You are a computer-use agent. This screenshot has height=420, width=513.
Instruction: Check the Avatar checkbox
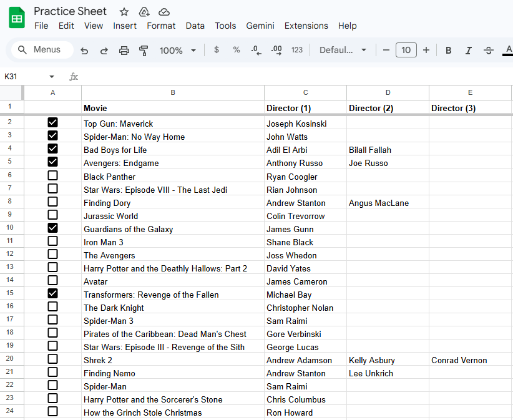pos(52,280)
